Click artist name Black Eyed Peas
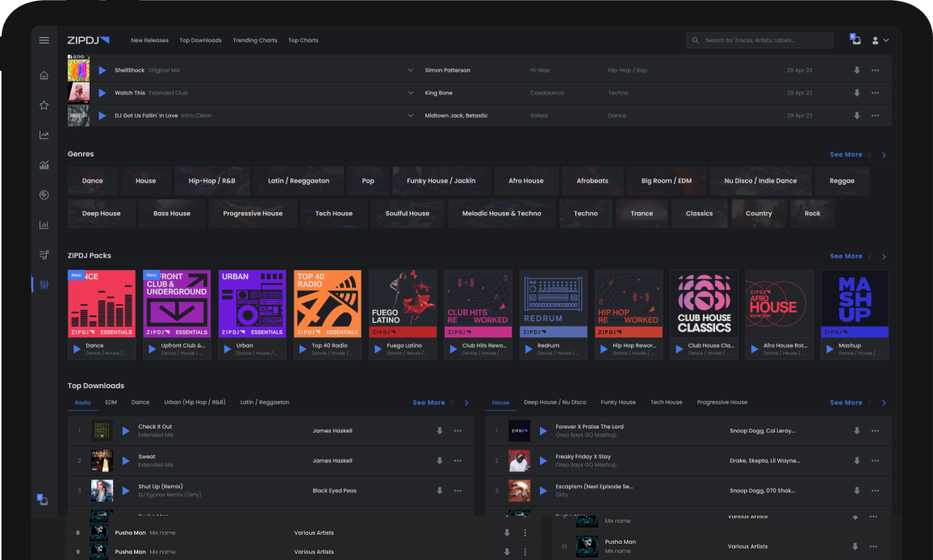The height and width of the screenshot is (560, 933). (x=334, y=491)
